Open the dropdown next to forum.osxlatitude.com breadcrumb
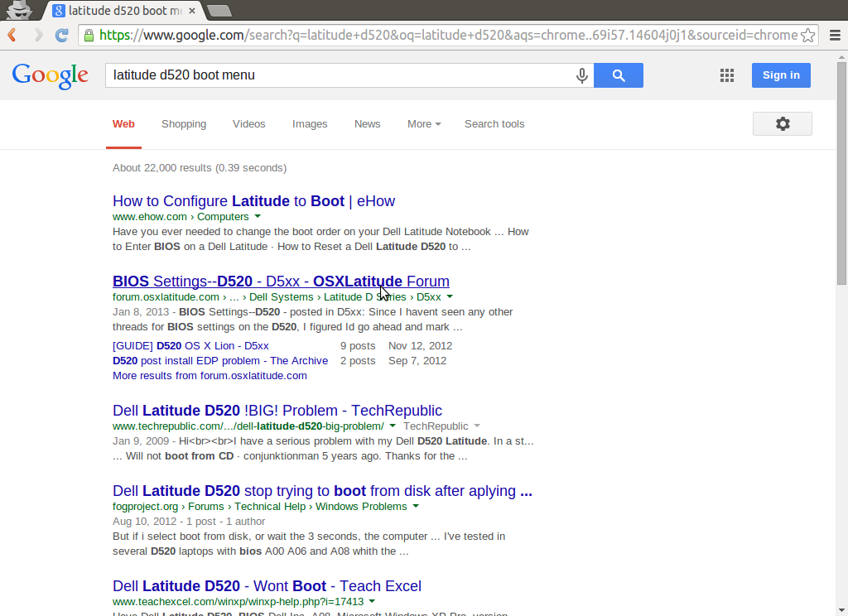 [x=448, y=296]
